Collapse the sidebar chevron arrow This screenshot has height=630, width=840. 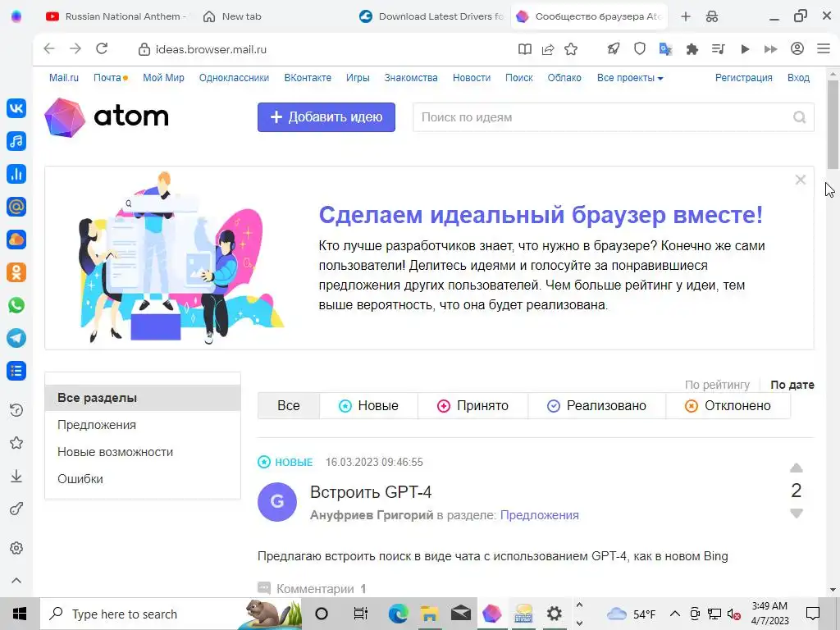(x=16, y=581)
